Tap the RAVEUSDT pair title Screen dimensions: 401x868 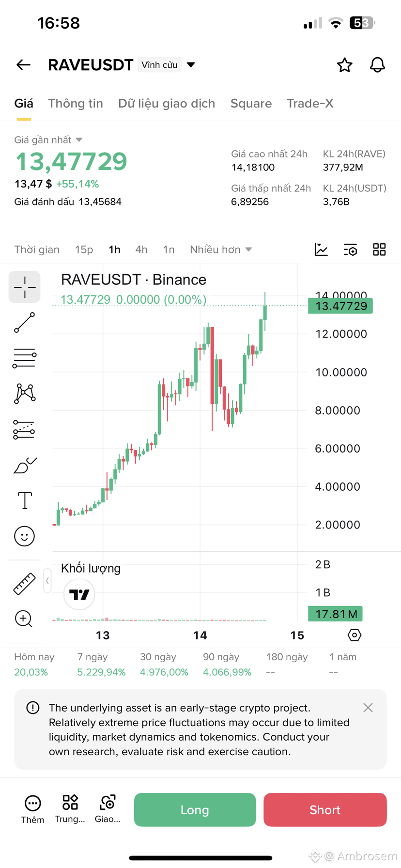point(91,65)
